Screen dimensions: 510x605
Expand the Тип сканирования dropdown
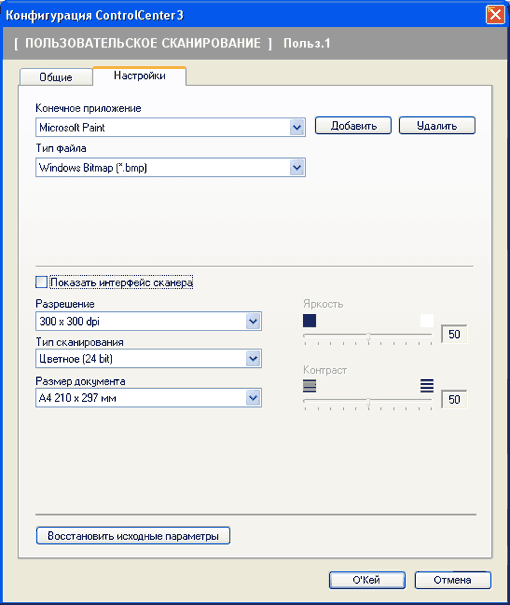tap(253, 358)
